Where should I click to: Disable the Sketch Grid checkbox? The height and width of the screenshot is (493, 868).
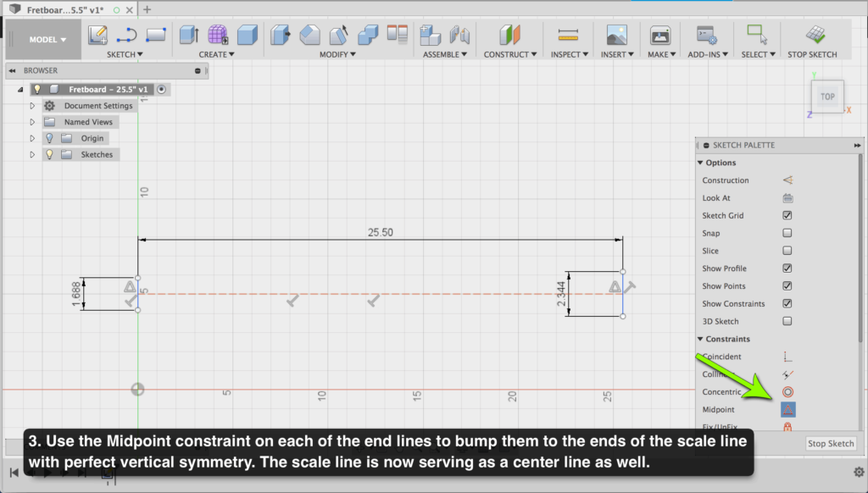[787, 216]
